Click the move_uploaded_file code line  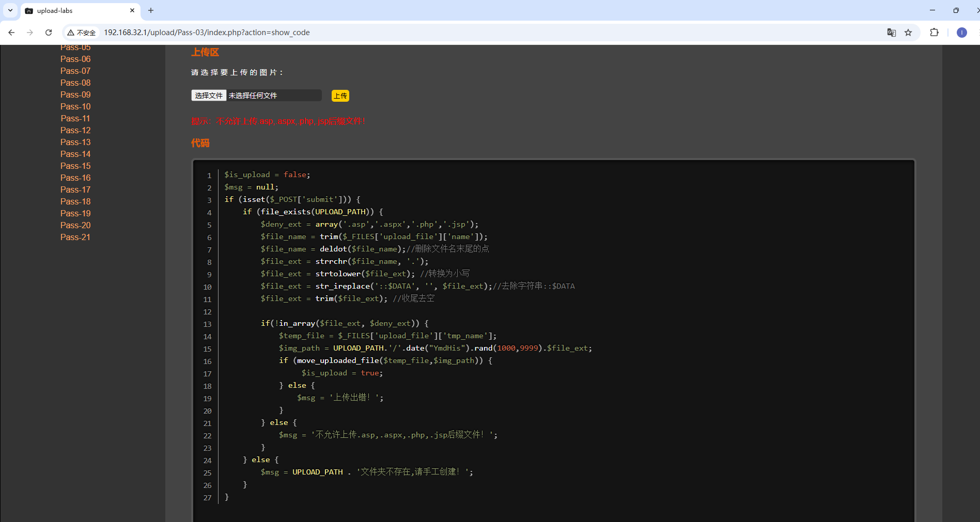385,360
